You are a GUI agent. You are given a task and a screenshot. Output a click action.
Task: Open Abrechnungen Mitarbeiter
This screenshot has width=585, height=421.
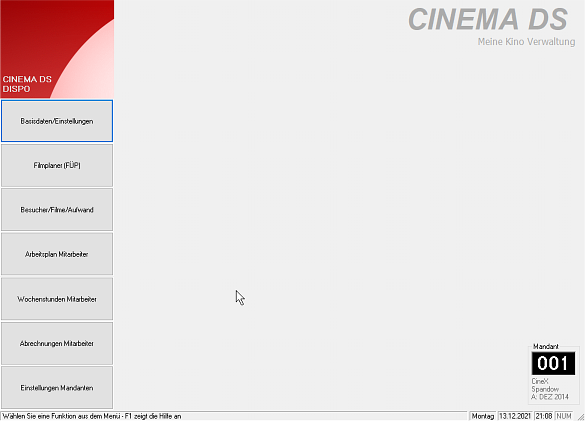pyautogui.click(x=57, y=343)
